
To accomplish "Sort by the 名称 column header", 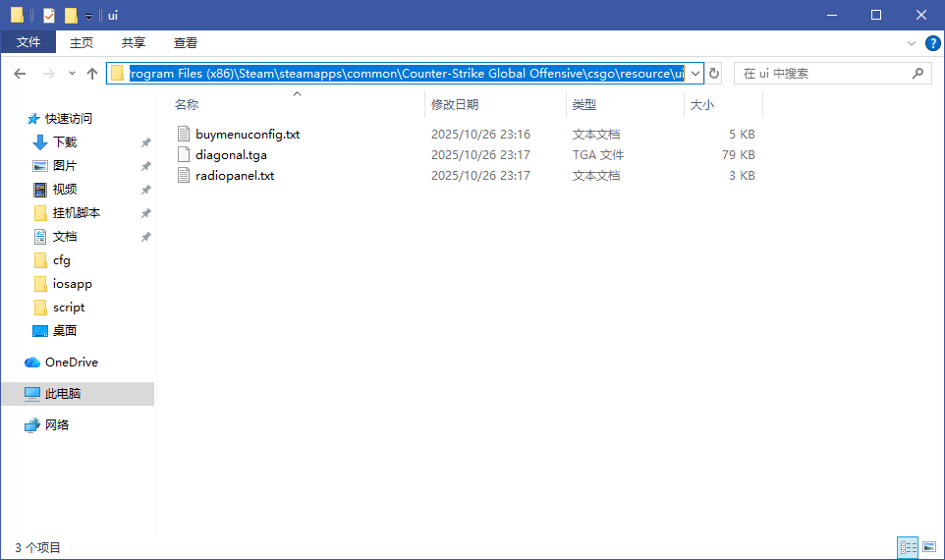I will pyautogui.click(x=187, y=105).
